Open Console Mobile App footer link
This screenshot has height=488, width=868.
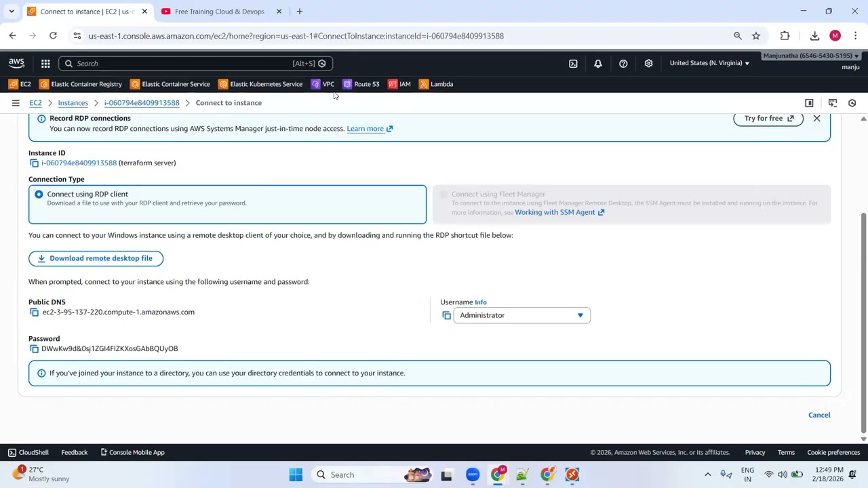[x=132, y=453]
